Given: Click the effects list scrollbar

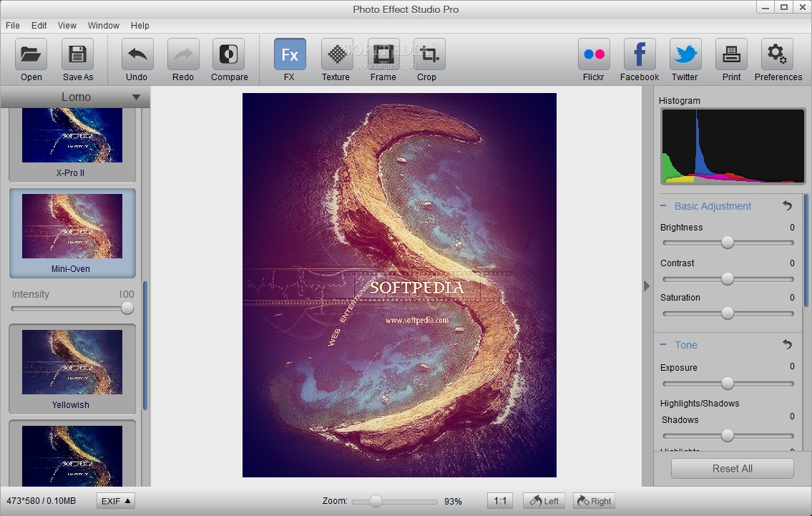Looking at the screenshot, I should [x=145, y=346].
